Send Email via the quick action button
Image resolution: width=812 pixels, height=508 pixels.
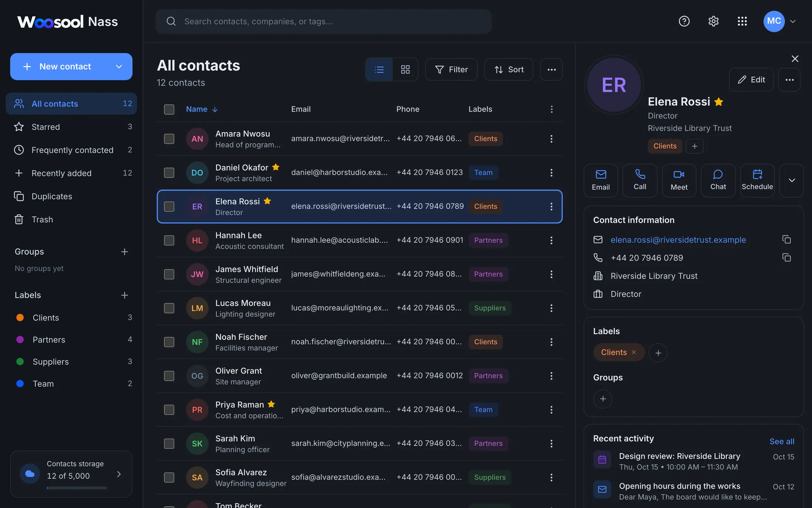point(601,180)
